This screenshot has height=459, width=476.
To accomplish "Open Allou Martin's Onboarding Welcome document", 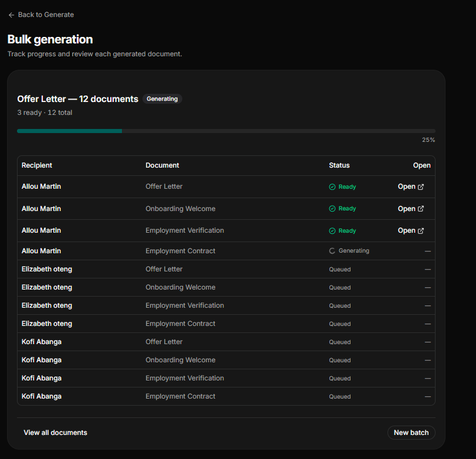I will click(x=411, y=209).
